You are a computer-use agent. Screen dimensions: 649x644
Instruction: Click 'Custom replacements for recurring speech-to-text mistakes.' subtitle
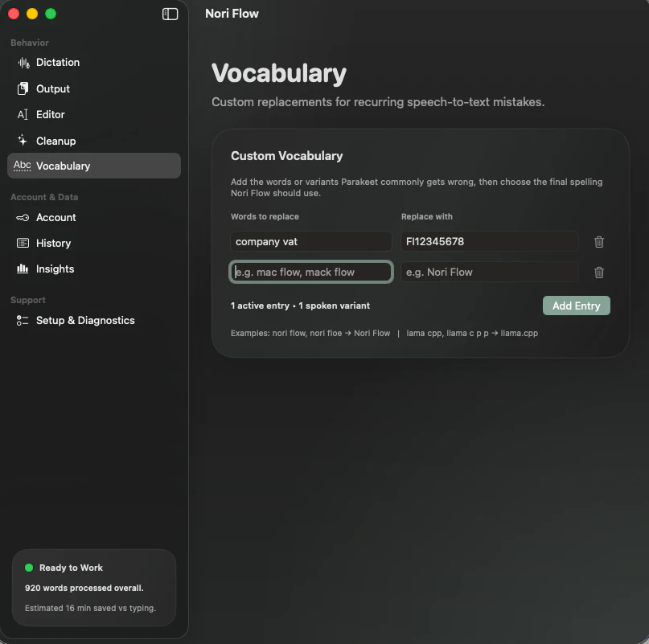378,102
